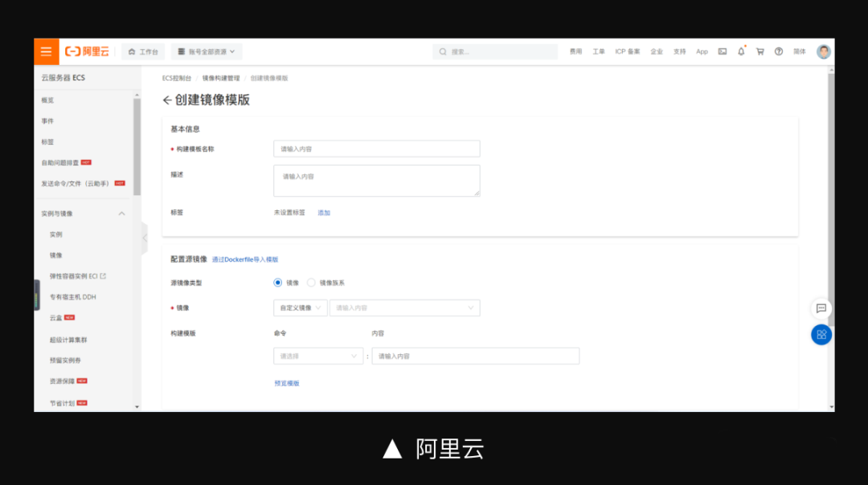Focus the 内容 command input field

coord(476,357)
